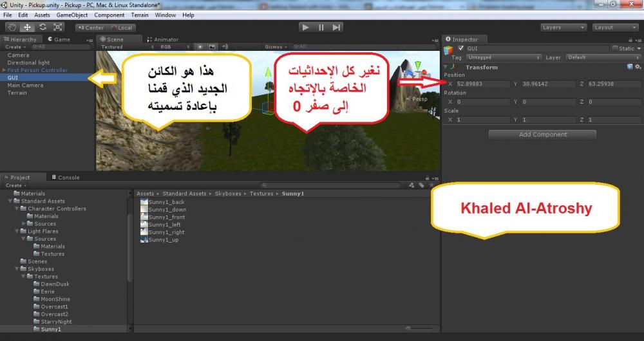This screenshot has width=644, height=341.
Task: Toggle Local handle rotation button
Action: coord(121,28)
